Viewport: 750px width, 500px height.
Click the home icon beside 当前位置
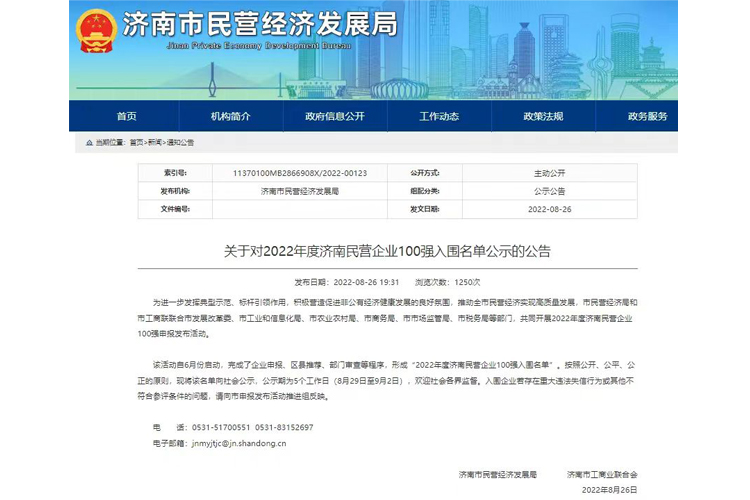pyautogui.click(x=89, y=143)
